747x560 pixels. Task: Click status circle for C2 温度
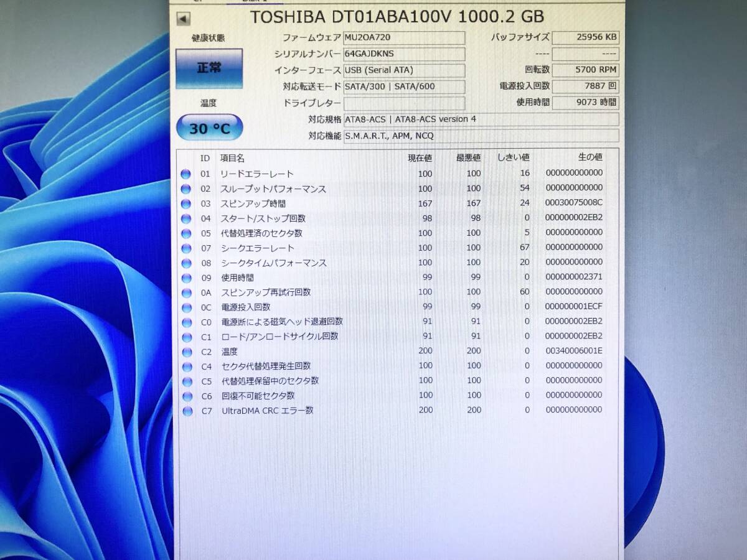click(x=186, y=352)
